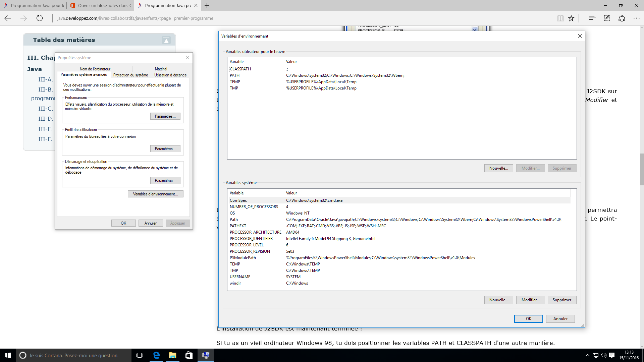Image resolution: width=644 pixels, height=362 pixels.
Task: Open Task View in taskbar
Action: (140, 355)
